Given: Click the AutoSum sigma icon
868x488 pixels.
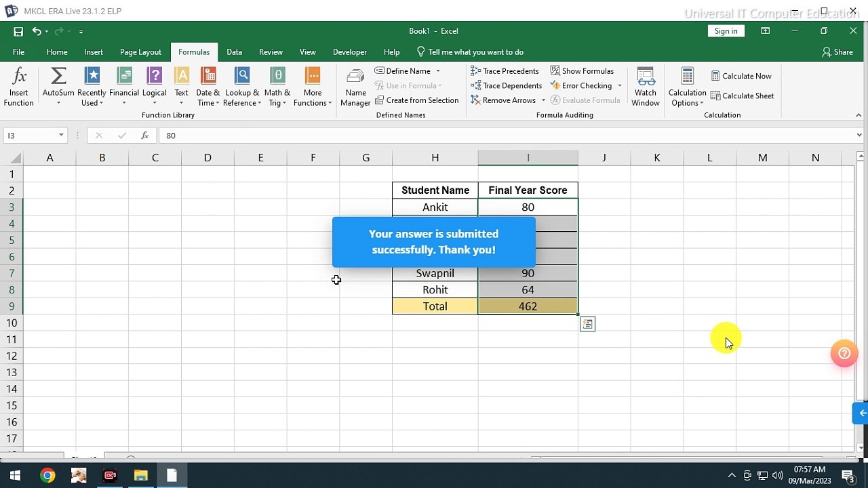Looking at the screenshot, I should pos(58,76).
